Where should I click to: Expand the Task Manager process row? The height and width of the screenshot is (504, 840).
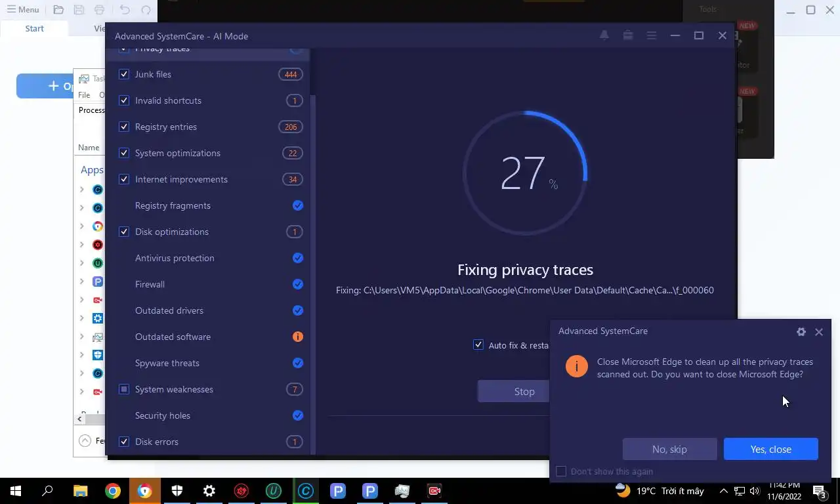click(x=82, y=337)
